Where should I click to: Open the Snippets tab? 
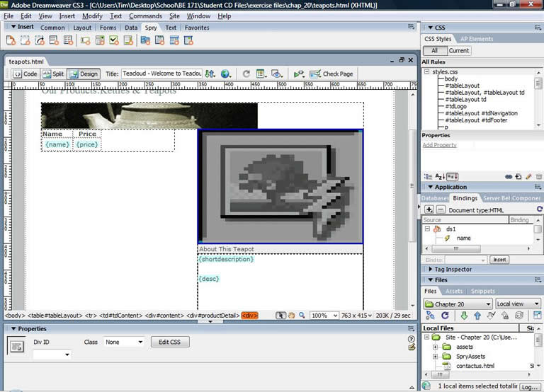(482, 291)
